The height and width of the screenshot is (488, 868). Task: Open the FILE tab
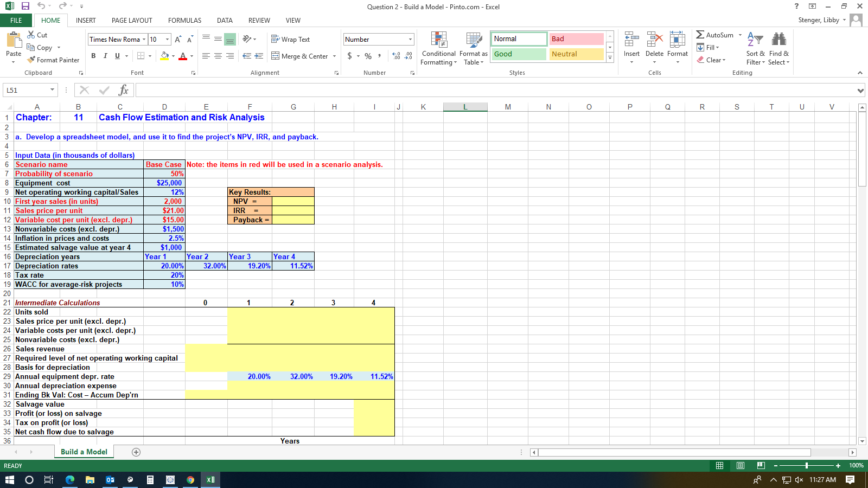click(x=16, y=20)
